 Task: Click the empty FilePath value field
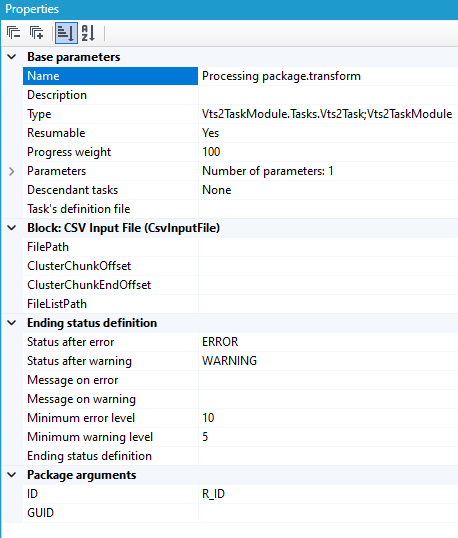[328, 247]
